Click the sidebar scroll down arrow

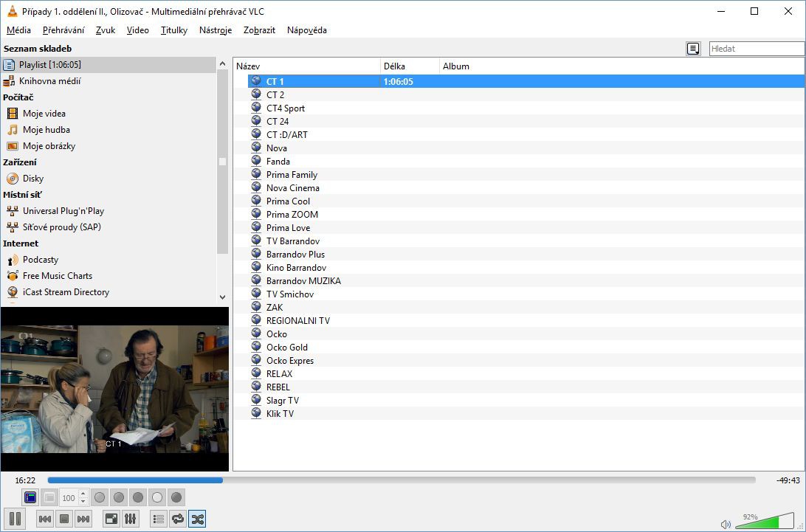223,297
